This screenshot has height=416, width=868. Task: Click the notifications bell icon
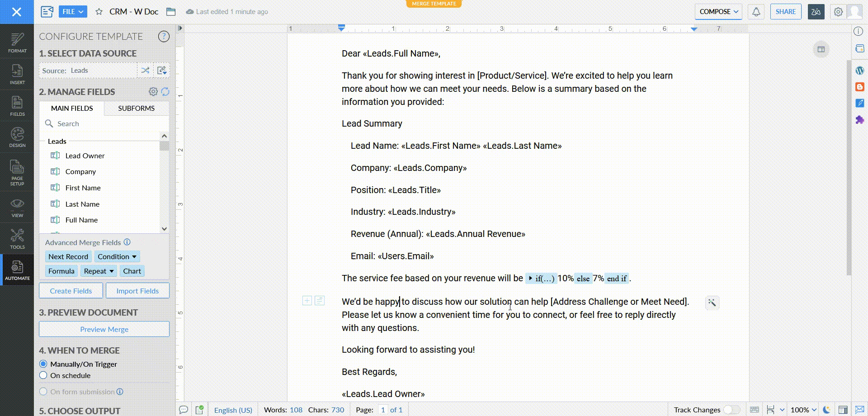pos(756,12)
